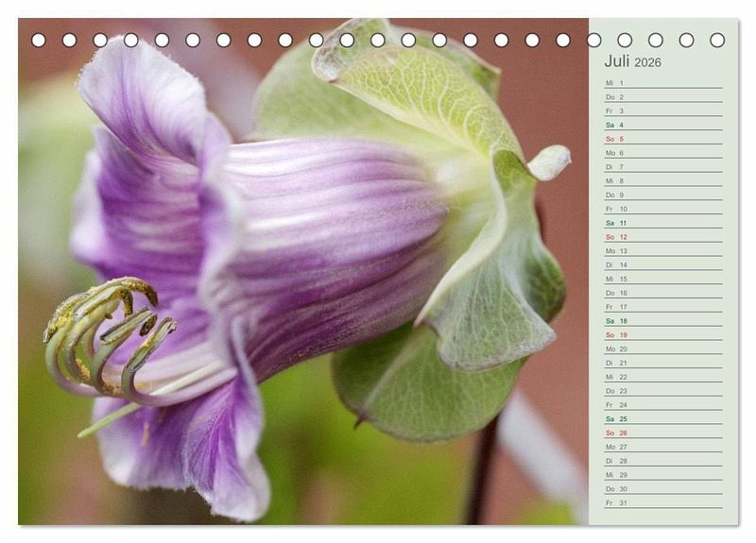The height and width of the screenshot is (543, 756).
Task: Select "Mi 22" in the day list
Action: 663,376
